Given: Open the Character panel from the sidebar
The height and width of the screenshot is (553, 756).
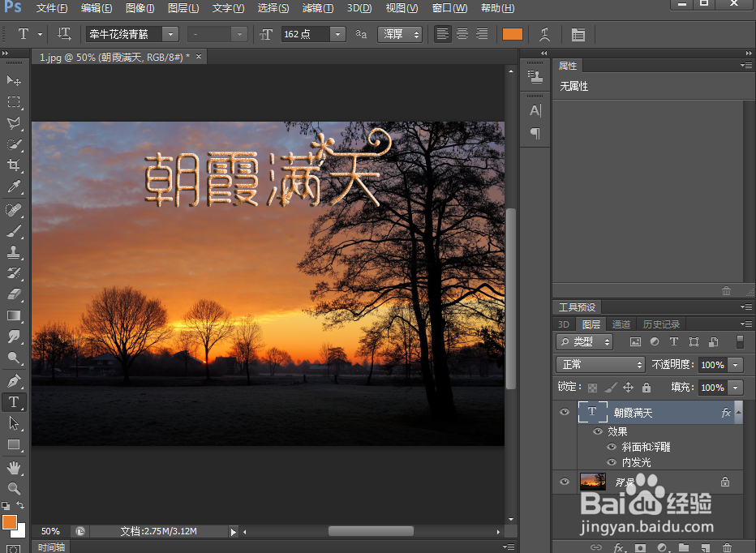Looking at the screenshot, I should click(535, 111).
